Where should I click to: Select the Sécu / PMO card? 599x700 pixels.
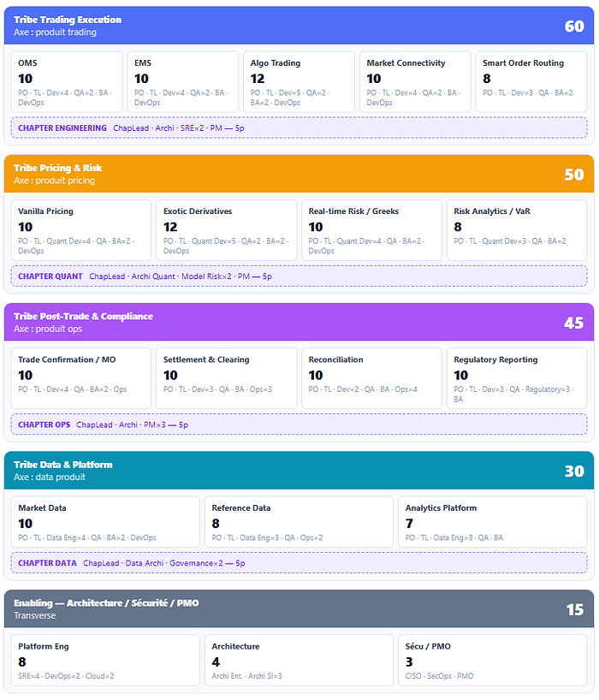pyautogui.click(x=493, y=660)
